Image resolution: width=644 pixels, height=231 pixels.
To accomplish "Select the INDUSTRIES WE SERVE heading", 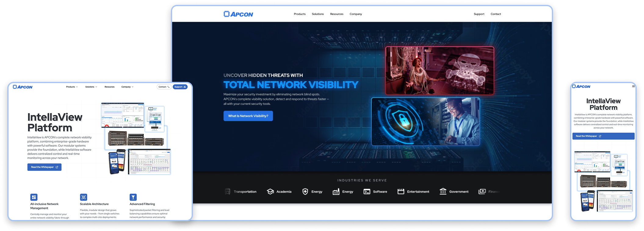I will tap(362, 180).
